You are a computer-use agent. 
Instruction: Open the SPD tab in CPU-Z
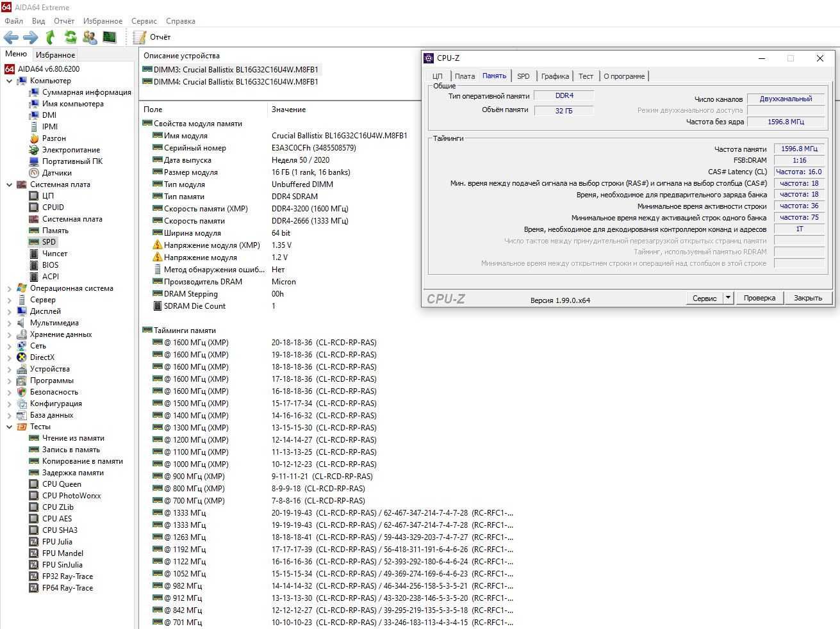point(523,76)
